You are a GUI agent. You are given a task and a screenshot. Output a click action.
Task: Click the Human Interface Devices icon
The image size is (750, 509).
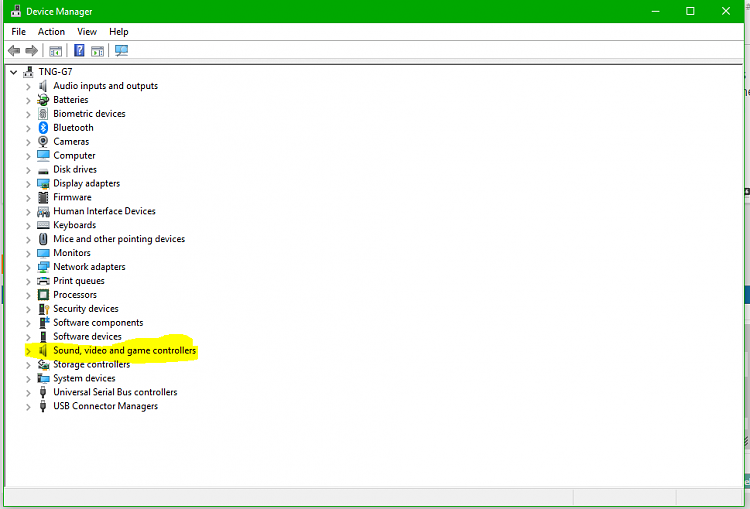pyautogui.click(x=43, y=211)
